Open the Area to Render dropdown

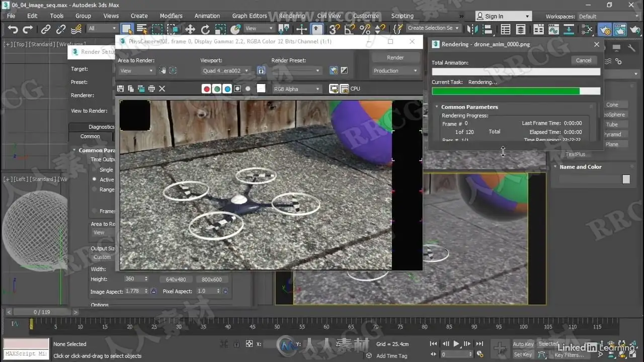tap(136, 71)
